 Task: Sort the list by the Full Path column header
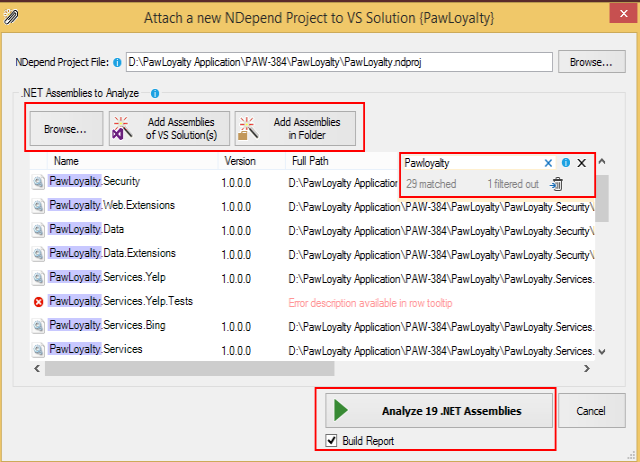(342, 161)
